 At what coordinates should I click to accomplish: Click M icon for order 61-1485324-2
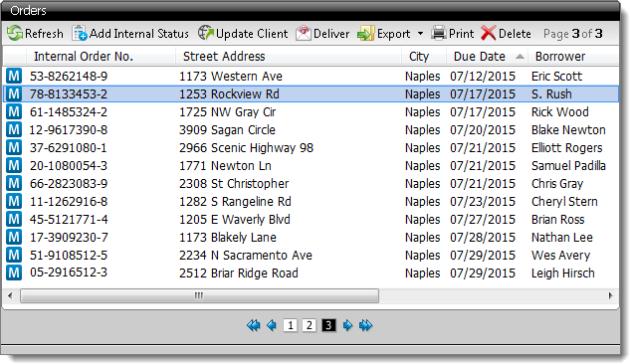point(14,111)
